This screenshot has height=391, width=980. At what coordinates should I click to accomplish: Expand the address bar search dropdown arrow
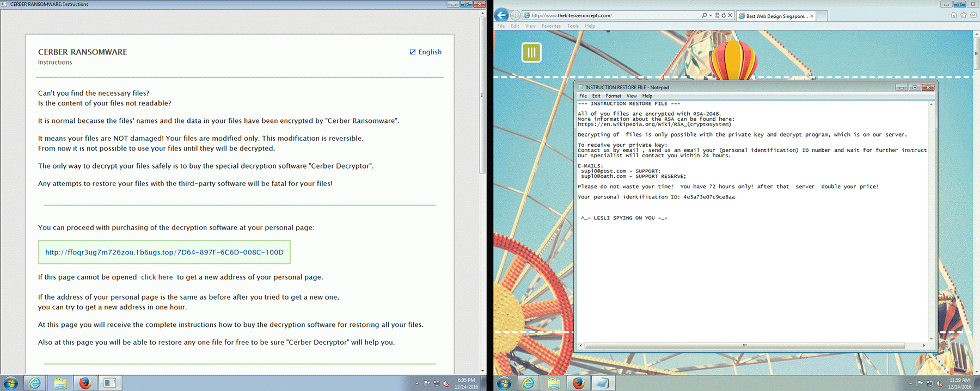click(x=710, y=15)
